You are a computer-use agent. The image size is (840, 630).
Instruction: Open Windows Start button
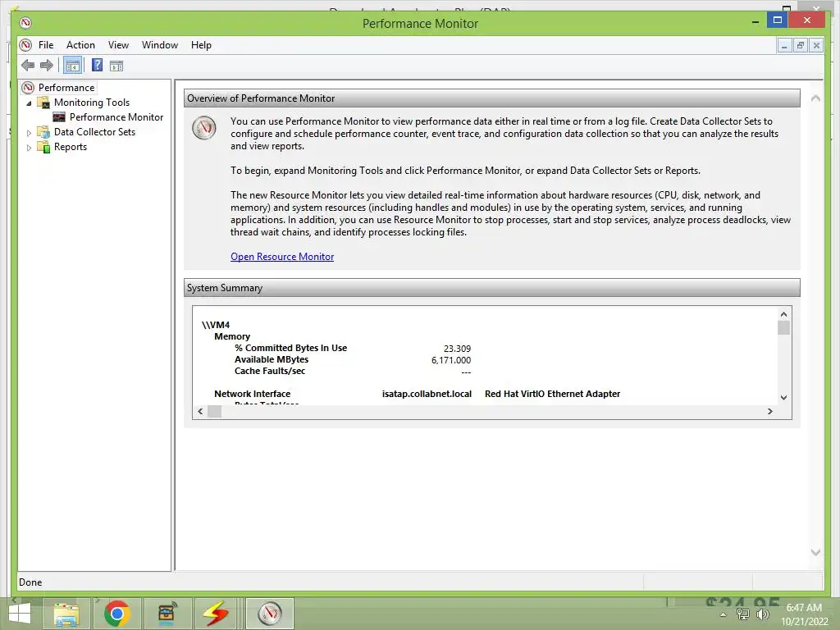pyautogui.click(x=20, y=614)
